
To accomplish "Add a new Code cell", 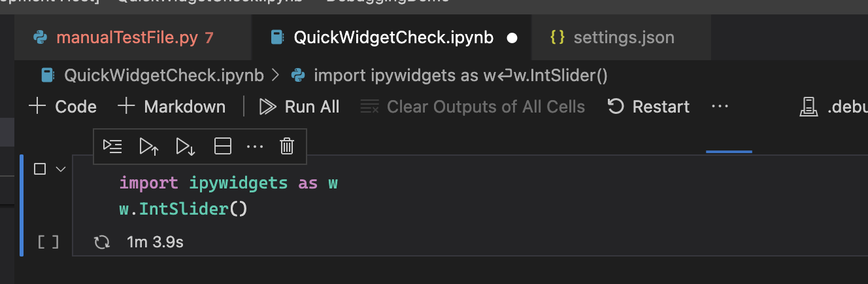I will [x=63, y=107].
